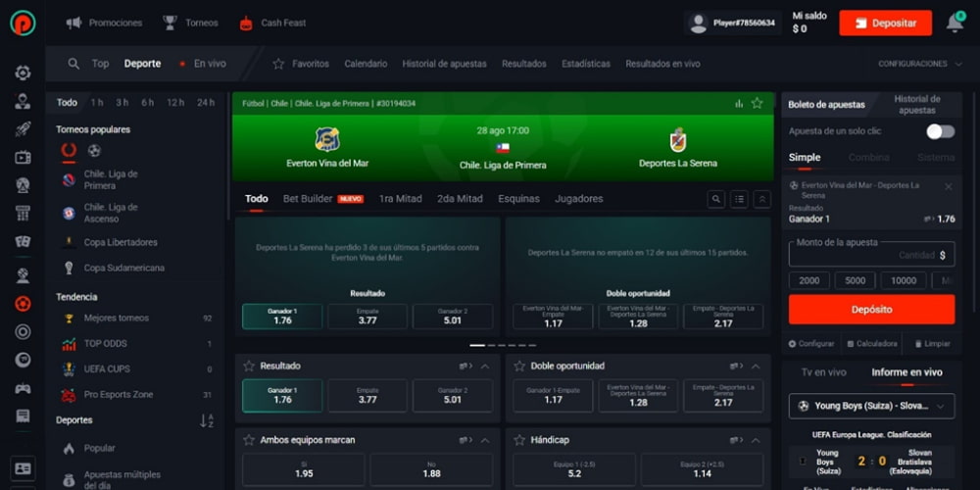Open the notifications bell
Screen dimensions: 980x490
tap(955, 24)
